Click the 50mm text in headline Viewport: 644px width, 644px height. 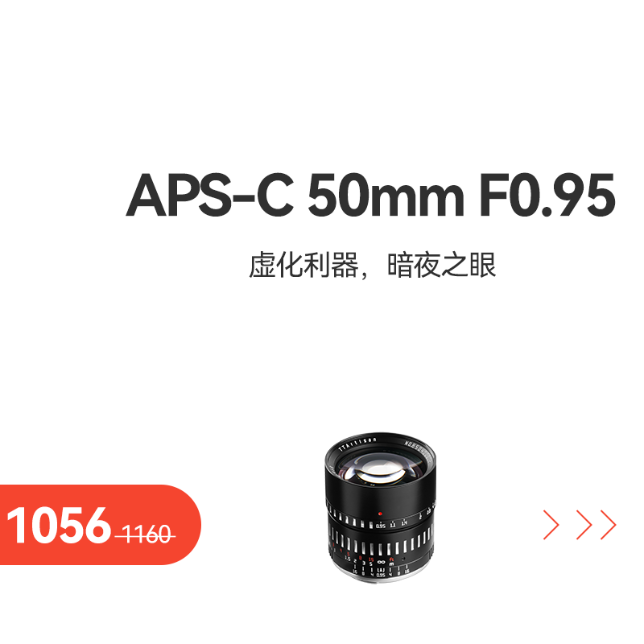click(386, 195)
